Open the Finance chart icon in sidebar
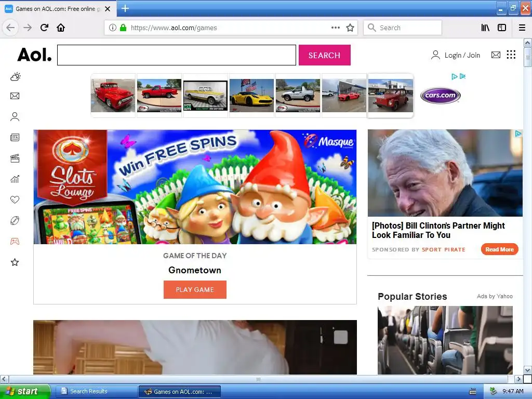The width and height of the screenshot is (532, 399). pyautogui.click(x=15, y=179)
